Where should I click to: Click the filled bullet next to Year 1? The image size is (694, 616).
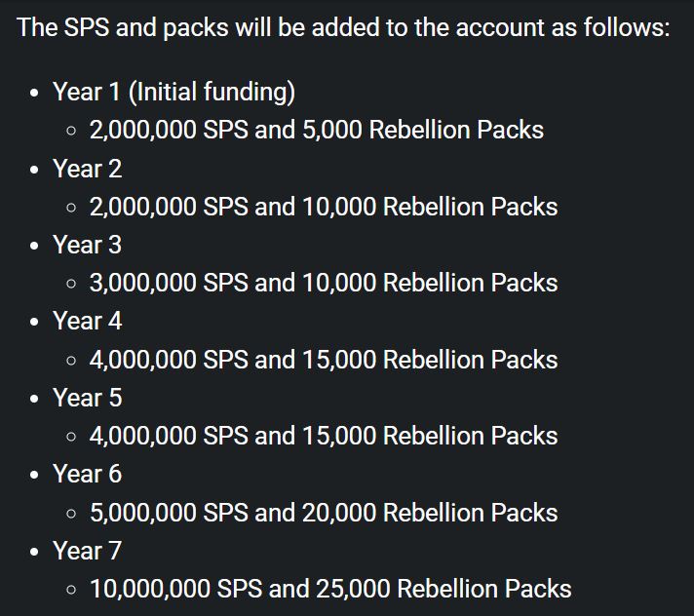point(34,93)
